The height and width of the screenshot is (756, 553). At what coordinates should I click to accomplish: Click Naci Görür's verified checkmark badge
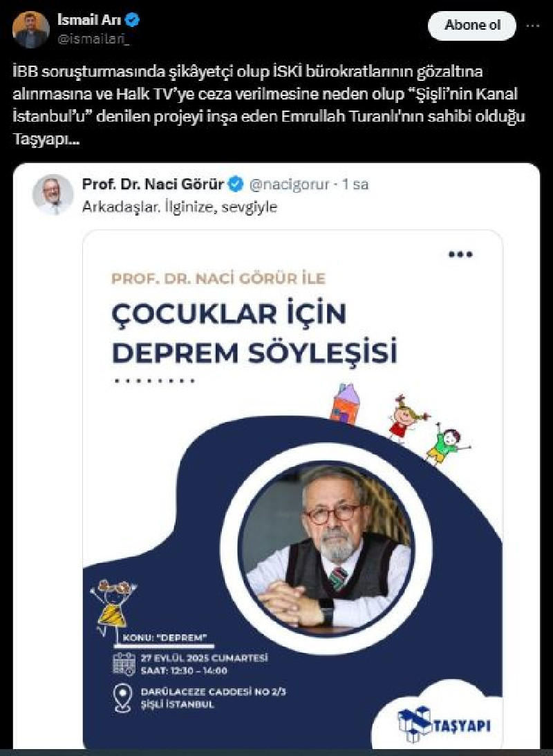236,185
